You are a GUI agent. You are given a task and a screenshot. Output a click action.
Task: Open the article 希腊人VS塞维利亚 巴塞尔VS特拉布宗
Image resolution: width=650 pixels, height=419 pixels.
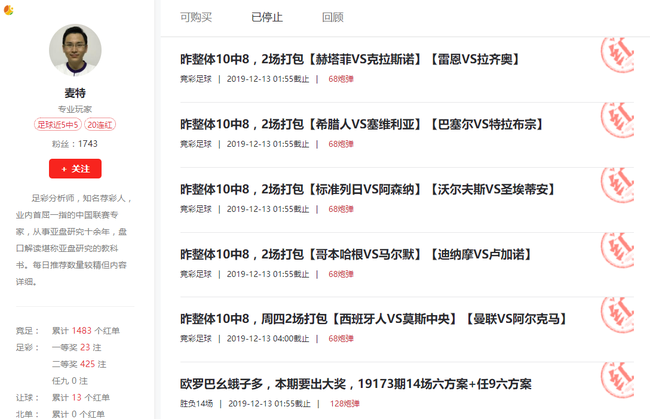click(362, 124)
